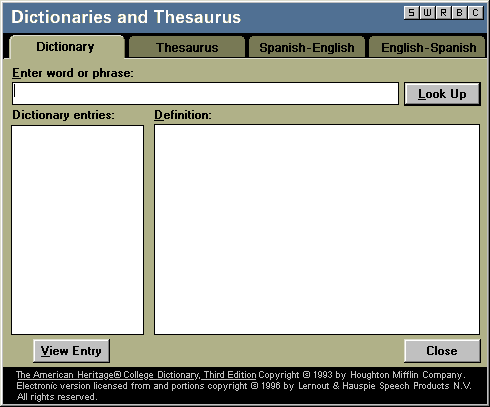
Task: Click the R icon button in title bar
Action: pyautogui.click(x=443, y=13)
